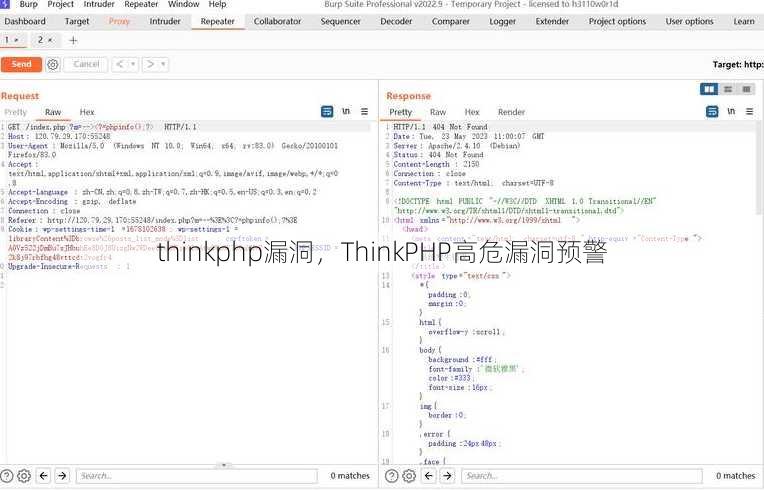The width and height of the screenshot is (764, 490).
Task: Go to previous request search match
Action: click(x=44, y=476)
